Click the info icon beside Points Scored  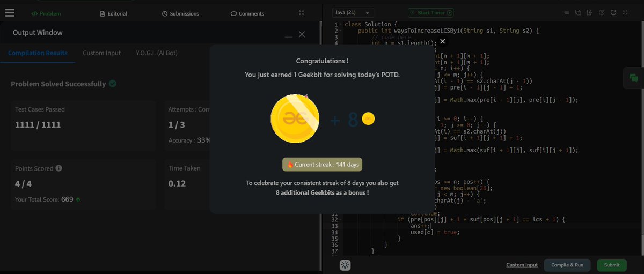pos(59,168)
